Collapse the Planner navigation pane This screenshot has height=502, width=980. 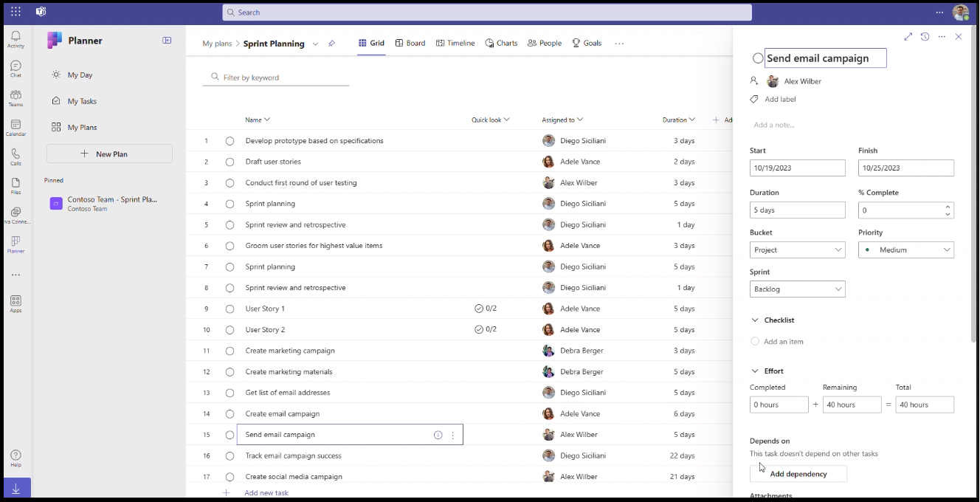(x=167, y=41)
